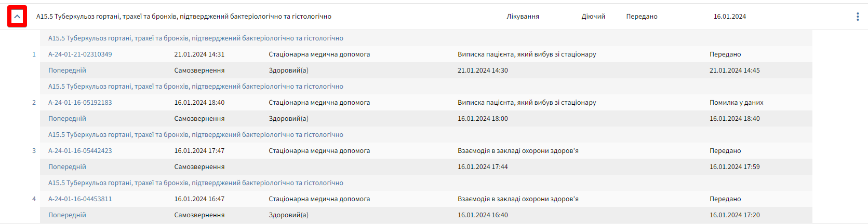Click row number 1 in the list
The image size is (868, 224).
click(x=34, y=54)
